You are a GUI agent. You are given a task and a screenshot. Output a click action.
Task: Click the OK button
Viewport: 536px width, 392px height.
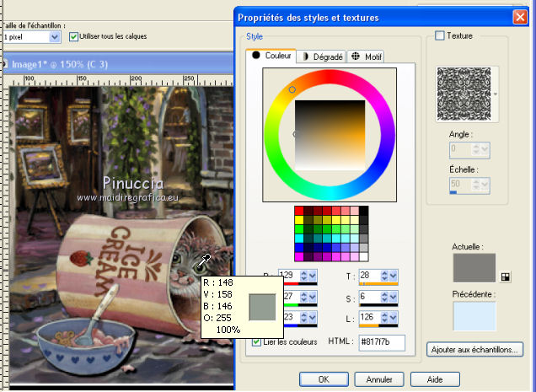pos(324,379)
